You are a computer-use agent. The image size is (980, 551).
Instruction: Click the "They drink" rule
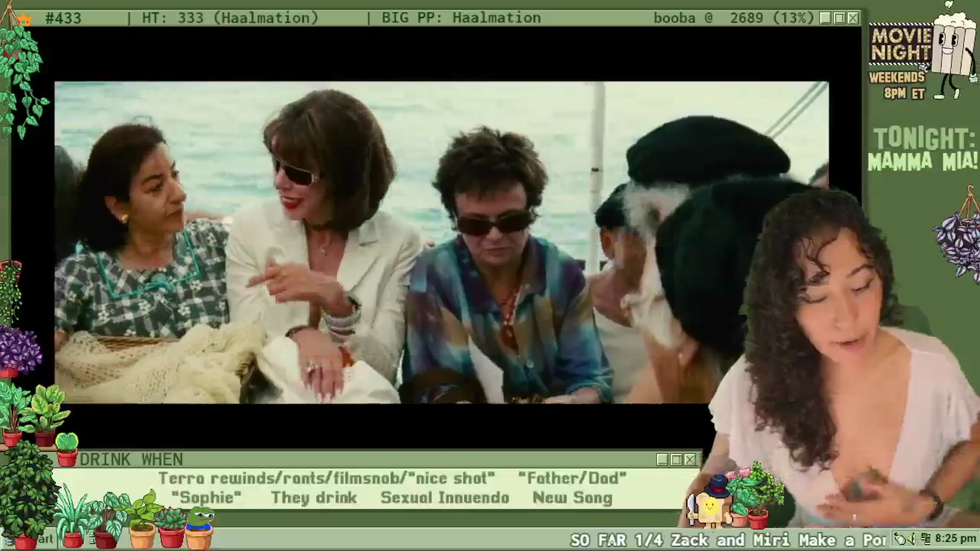click(x=314, y=498)
